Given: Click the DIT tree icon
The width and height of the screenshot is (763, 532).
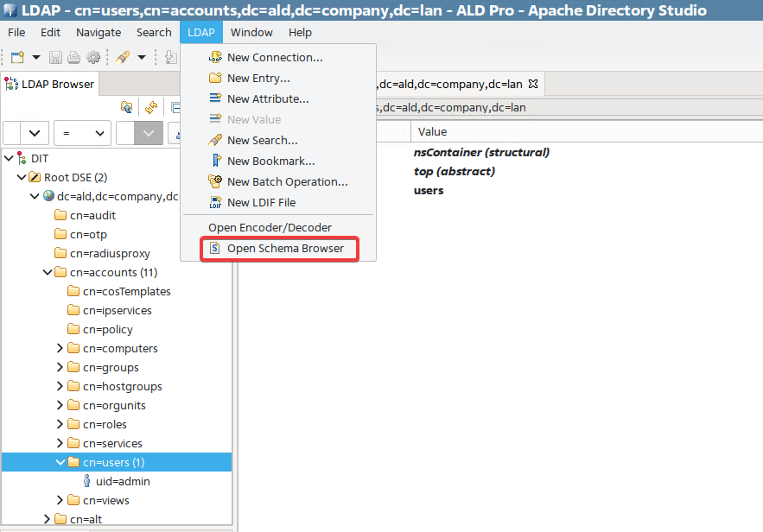Looking at the screenshot, I should (22, 159).
